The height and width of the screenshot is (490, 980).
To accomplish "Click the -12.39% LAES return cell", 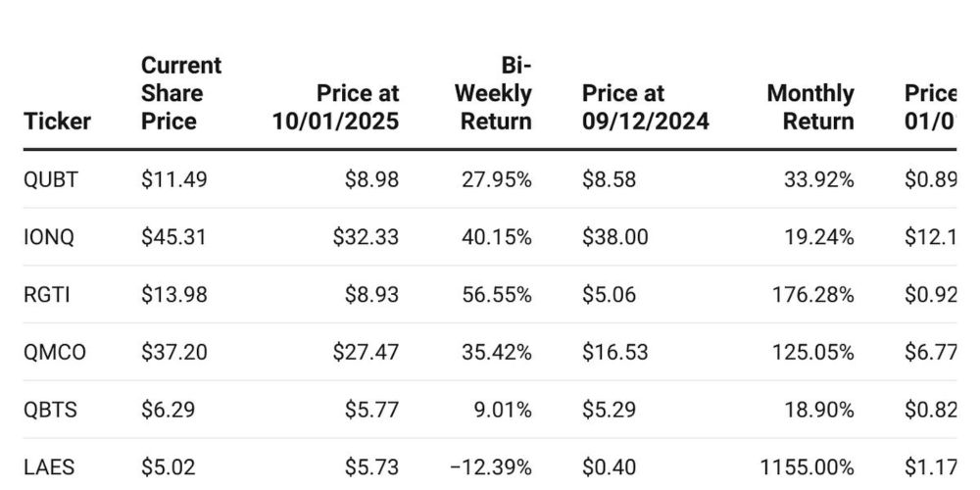I will (x=492, y=467).
